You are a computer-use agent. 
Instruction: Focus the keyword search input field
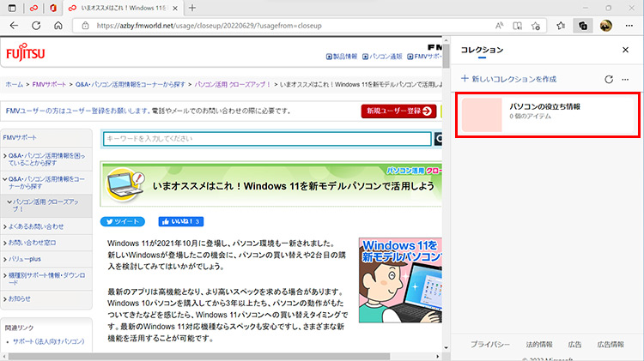click(x=266, y=139)
